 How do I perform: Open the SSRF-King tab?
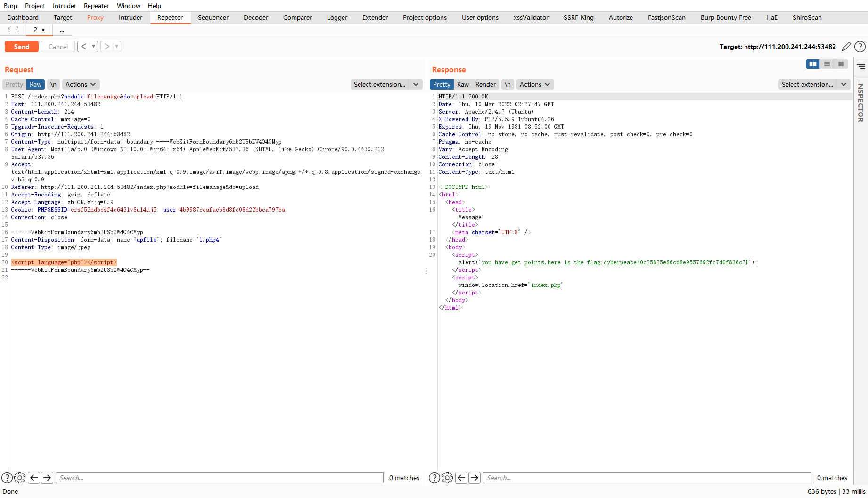tap(579, 17)
